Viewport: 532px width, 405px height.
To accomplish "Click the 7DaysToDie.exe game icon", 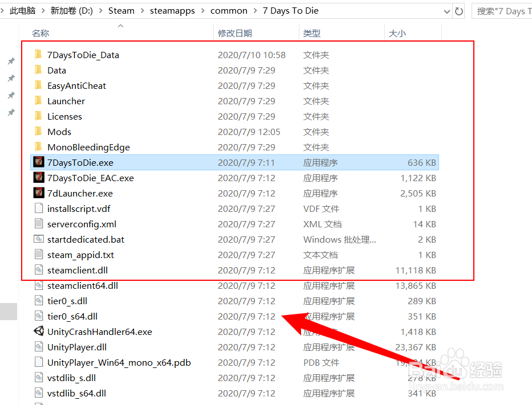I will (x=39, y=162).
